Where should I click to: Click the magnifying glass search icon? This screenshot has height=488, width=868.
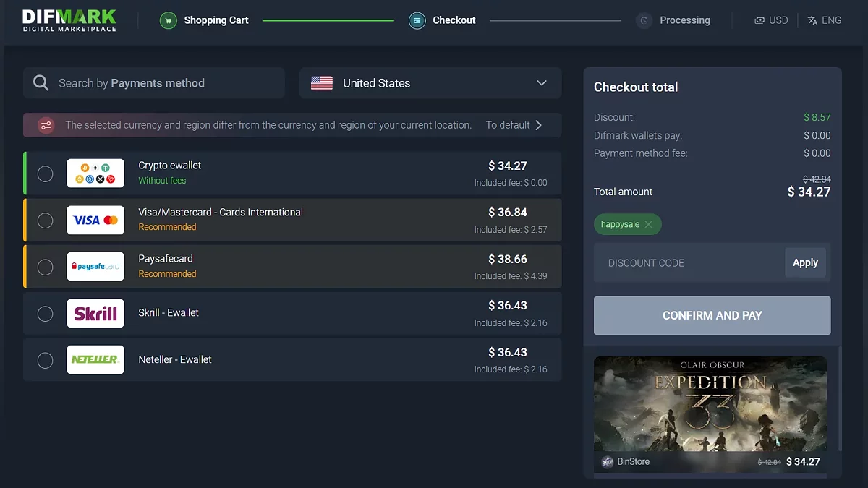click(x=41, y=83)
